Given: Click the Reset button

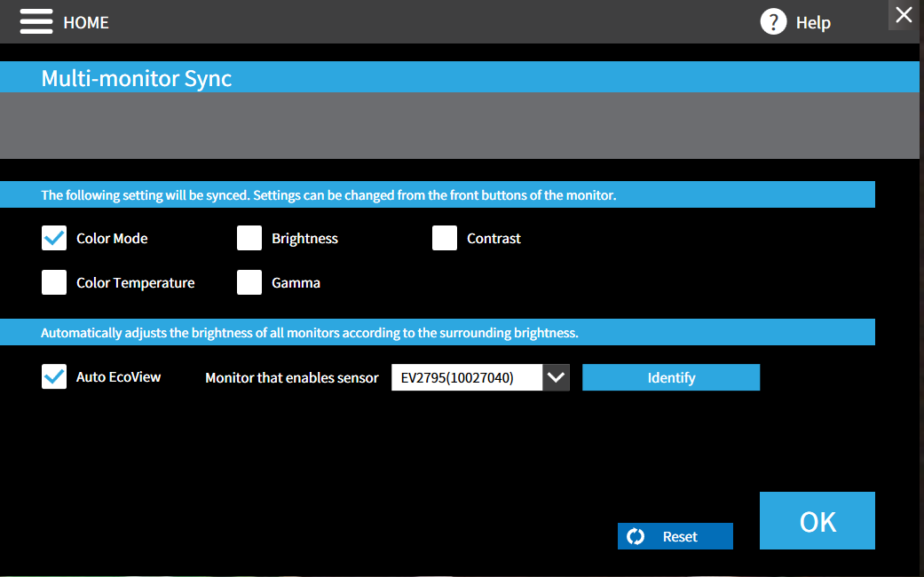Looking at the screenshot, I should pyautogui.click(x=675, y=536).
